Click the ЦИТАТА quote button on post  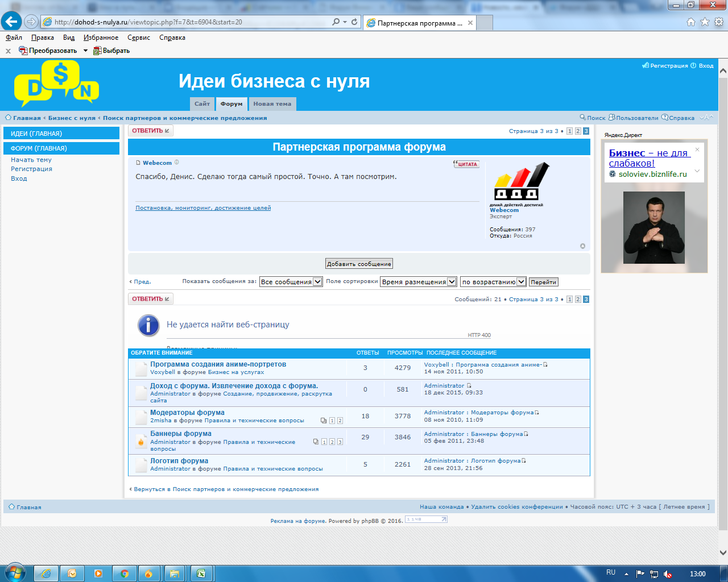(x=466, y=164)
